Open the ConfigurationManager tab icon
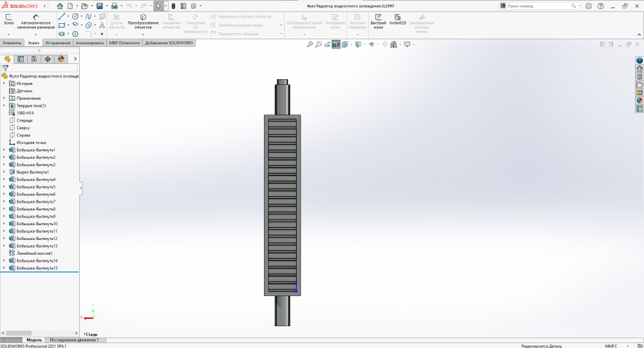Image resolution: width=644 pixels, height=348 pixels. pyautogui.click(x=34, y=59)
